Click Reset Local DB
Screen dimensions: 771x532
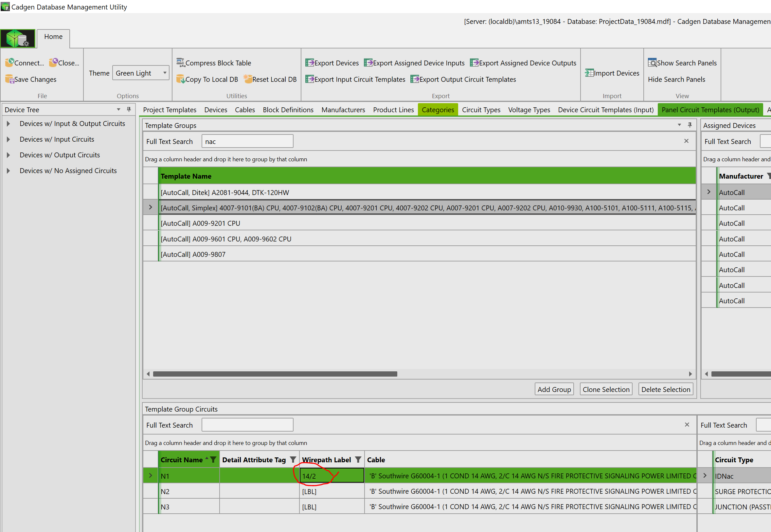270,79
